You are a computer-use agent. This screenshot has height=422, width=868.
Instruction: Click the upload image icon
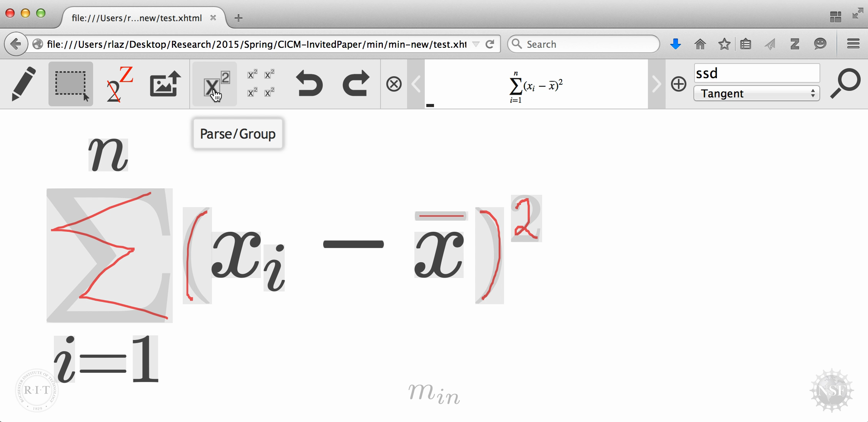tap(165, 84)
